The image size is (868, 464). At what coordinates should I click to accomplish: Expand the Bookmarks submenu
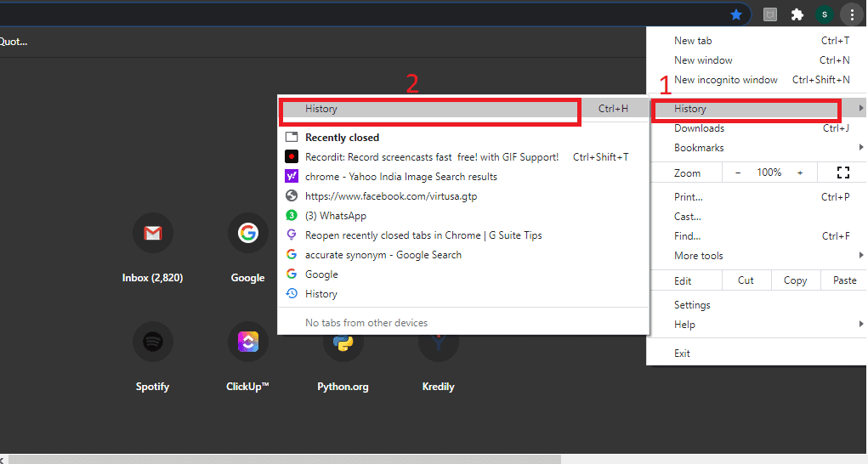756,148
